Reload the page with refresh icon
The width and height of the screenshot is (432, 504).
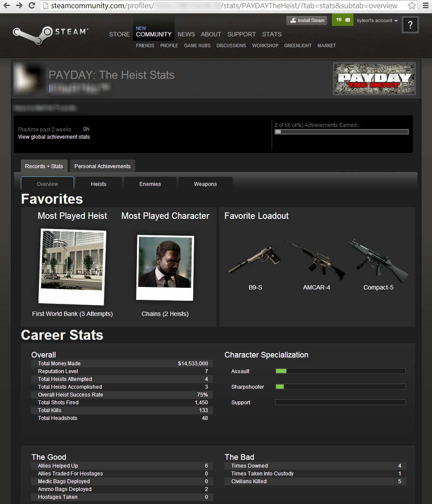pyautogui.click(x=32, y=6)
